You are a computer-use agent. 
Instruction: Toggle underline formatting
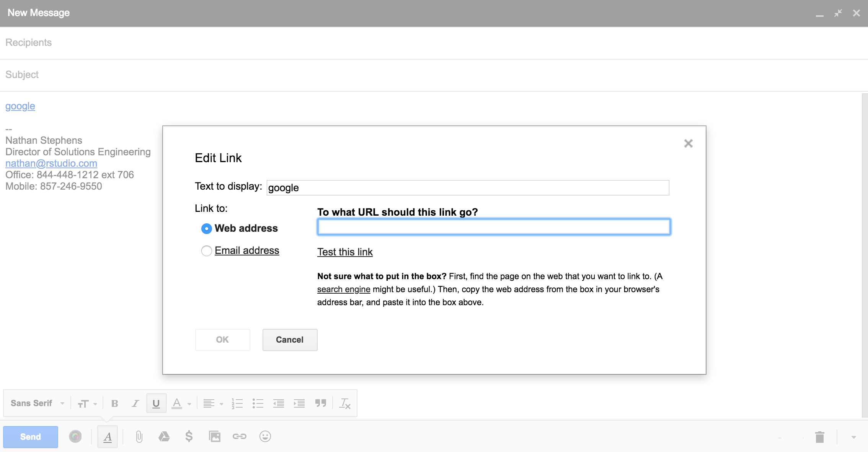pos(156,403)
